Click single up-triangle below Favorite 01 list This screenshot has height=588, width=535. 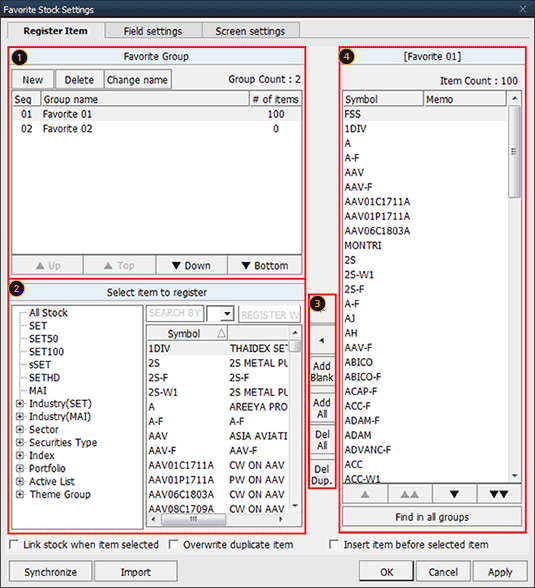365,494
